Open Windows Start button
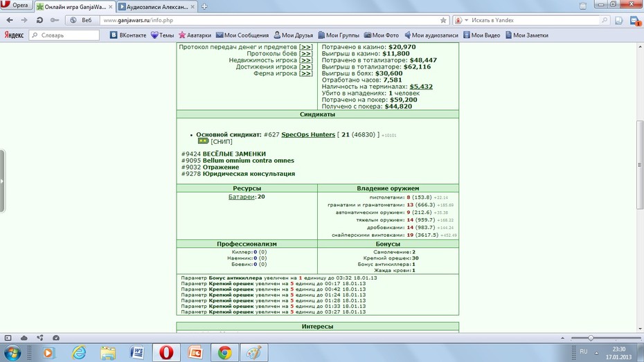The height and width of the screenshot is (362, 644). click(x=12, y=353)
